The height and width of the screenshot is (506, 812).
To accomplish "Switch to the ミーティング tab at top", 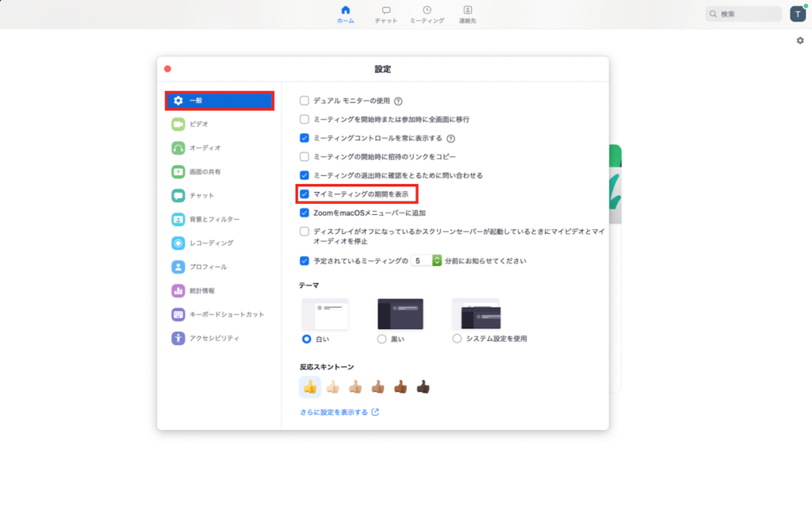I will [427, 14].
